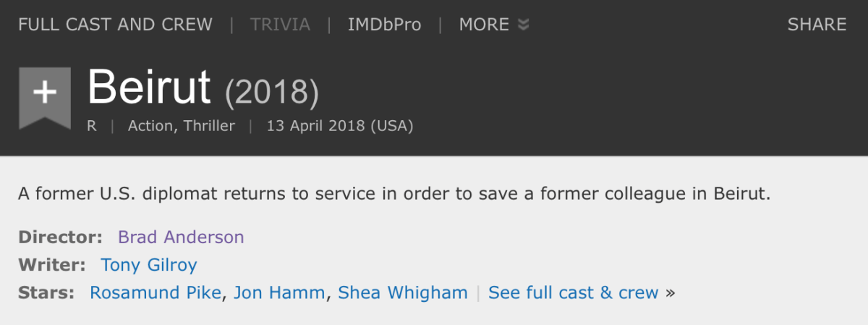Image resolution: width=868 pixels, height=325 pixels.
Task: Add Beirut to watchlist with plus ribbon
Action: 44,94
